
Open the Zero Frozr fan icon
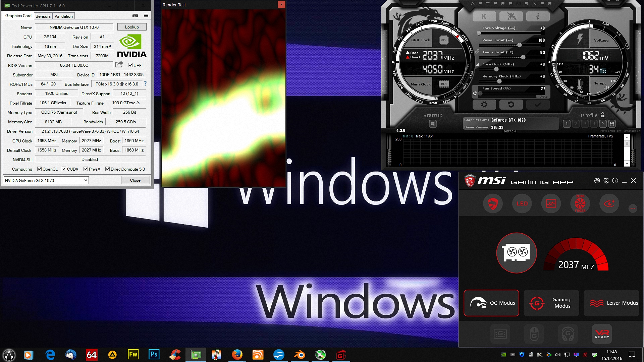click(580, 203)
